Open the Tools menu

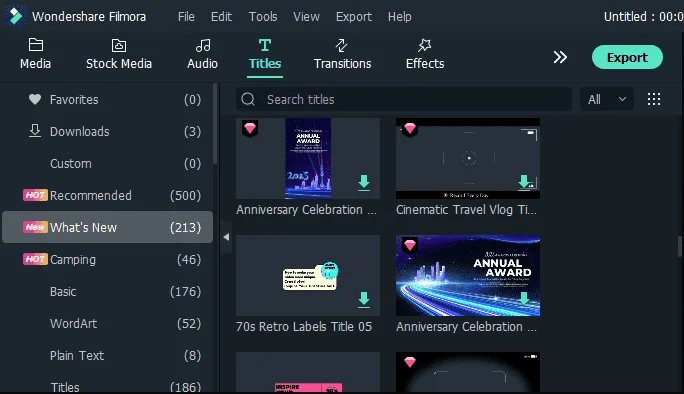coord(263,17)
